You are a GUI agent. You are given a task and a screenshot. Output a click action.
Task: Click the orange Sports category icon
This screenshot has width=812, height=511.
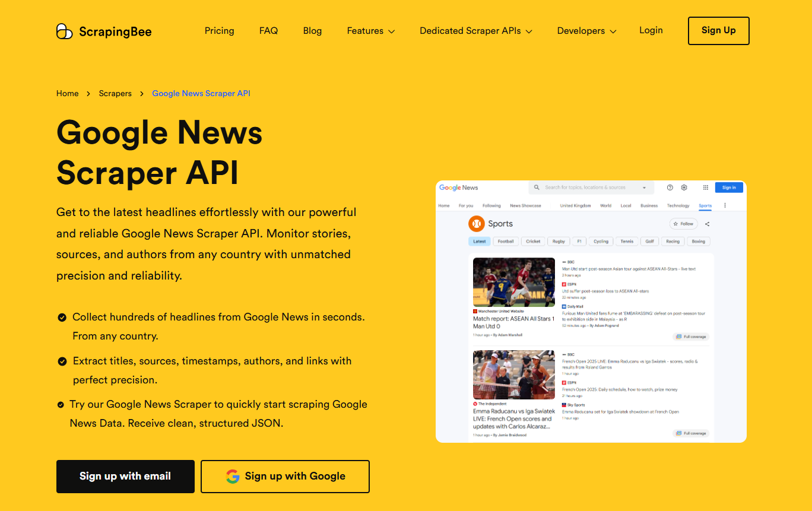[477, 224]
